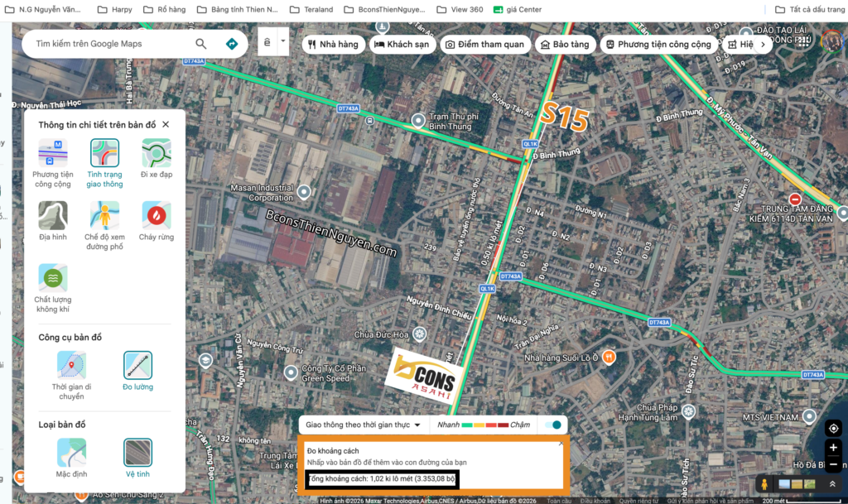Open N.G Nguyễn Văn bookmark folder
The height and width of the screenshot is (504, 848).
tap(43, 9)
